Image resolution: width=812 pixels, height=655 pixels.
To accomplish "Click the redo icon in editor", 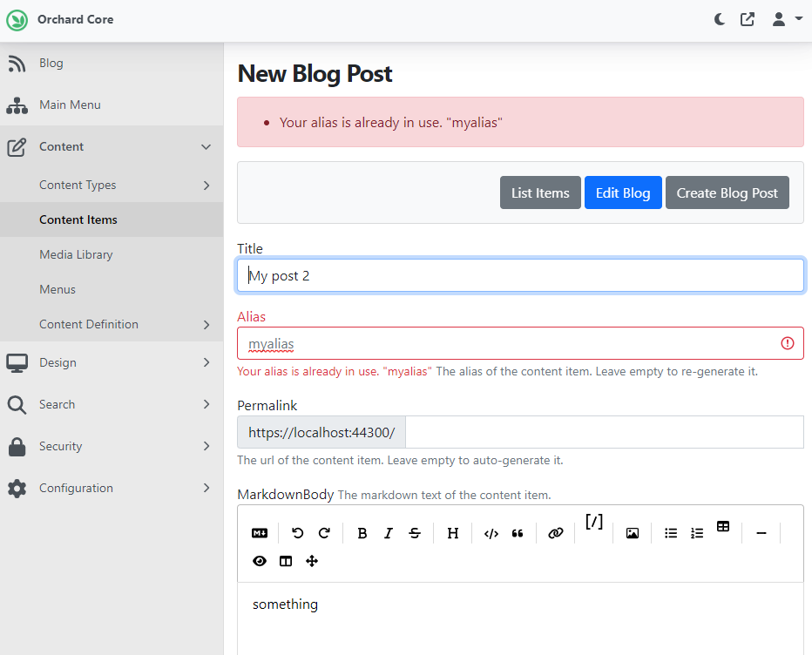I will coord(324,533).
